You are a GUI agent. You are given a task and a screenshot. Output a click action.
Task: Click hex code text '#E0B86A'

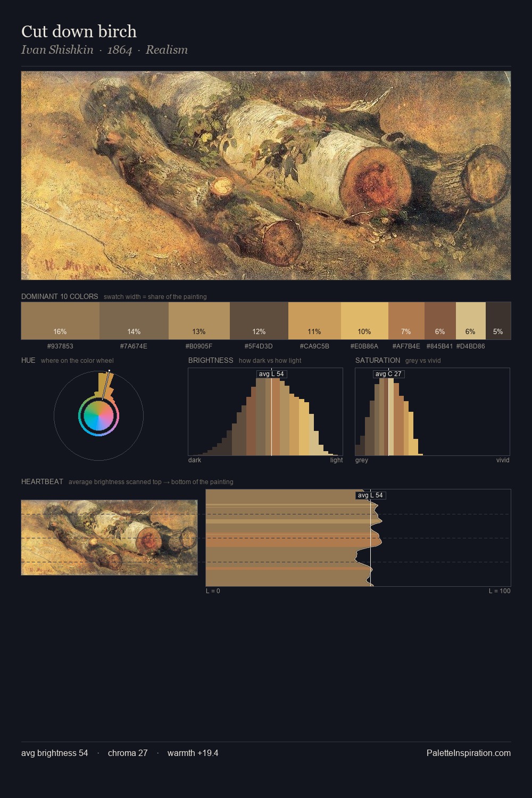pyautogui.click(x=364, y=346)
